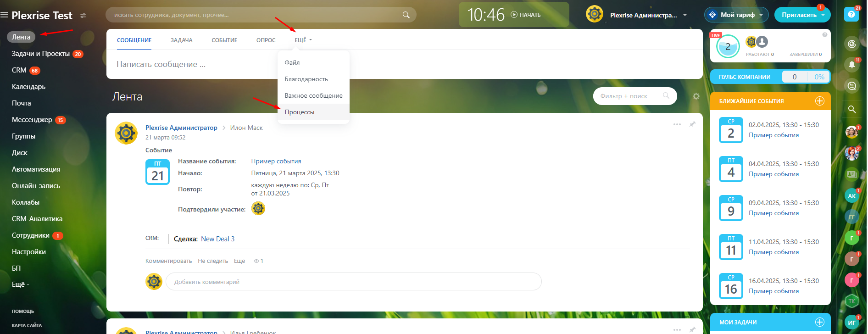The height and width of the screenshot is (334, 868).
Task: Switch to the Задача tab
Action: click(181, 40)
